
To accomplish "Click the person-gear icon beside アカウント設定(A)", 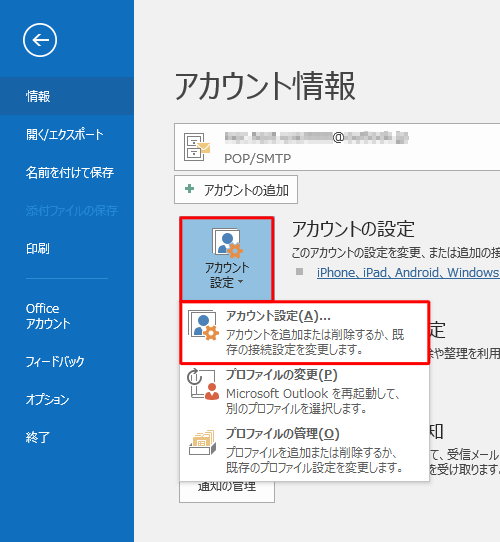I will point(203,325).
